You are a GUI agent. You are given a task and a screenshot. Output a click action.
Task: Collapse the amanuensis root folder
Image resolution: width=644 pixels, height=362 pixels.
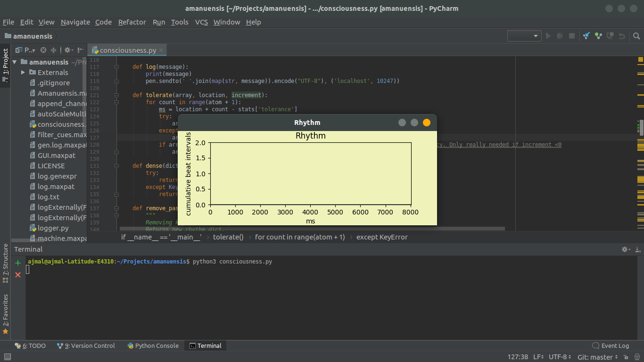coord(15,62)
